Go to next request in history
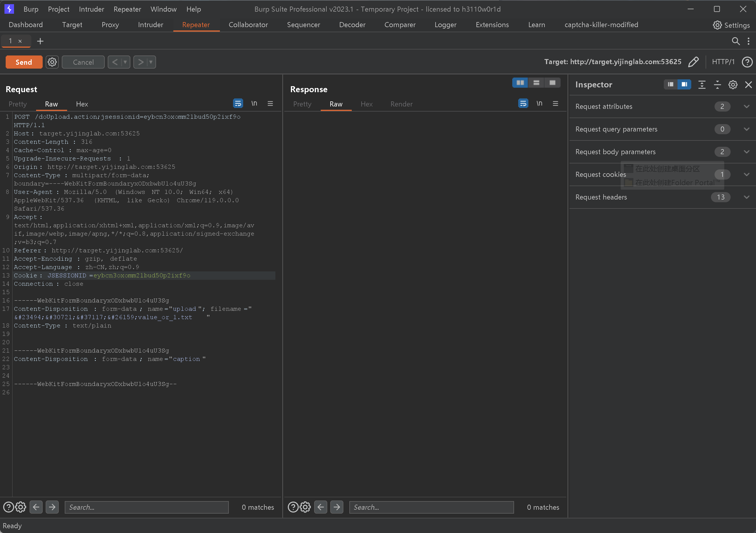Image resolution: width=756 pixels, height=533 pixels. [x=141, y=62]
